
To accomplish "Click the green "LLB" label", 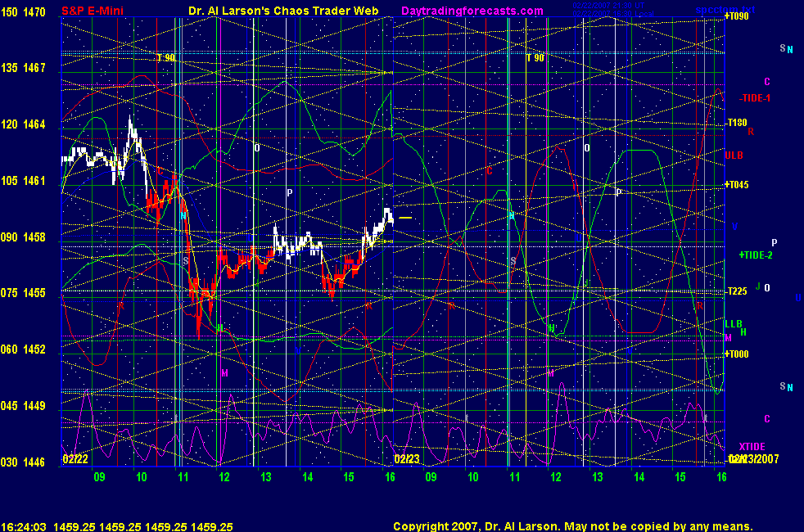I will [734, 323].
